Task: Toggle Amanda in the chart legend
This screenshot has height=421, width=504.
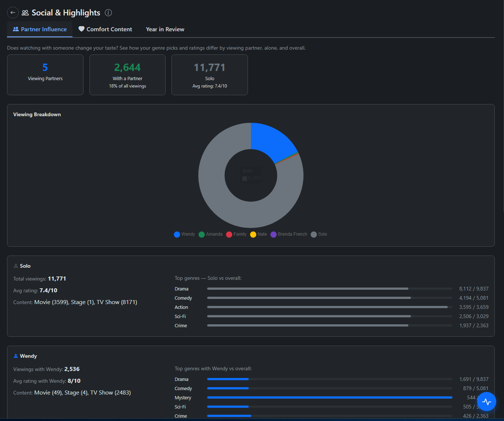Action: (210, 234)
